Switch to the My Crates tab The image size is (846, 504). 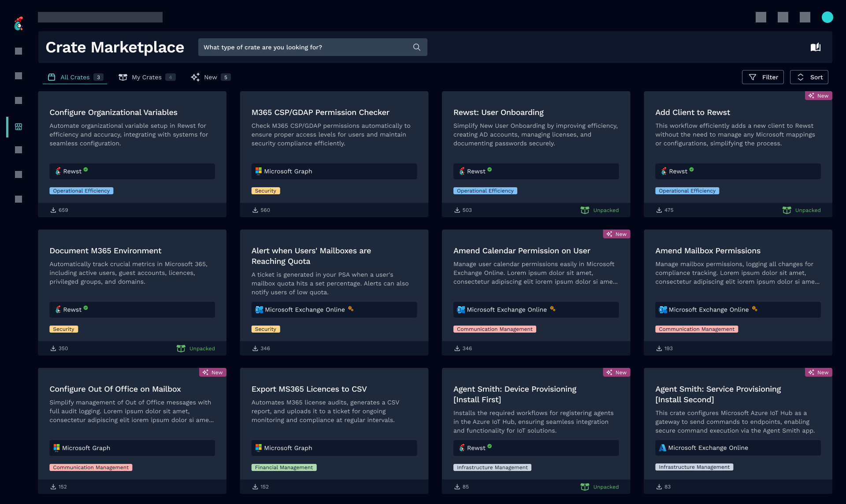click(x=147, y=77)
